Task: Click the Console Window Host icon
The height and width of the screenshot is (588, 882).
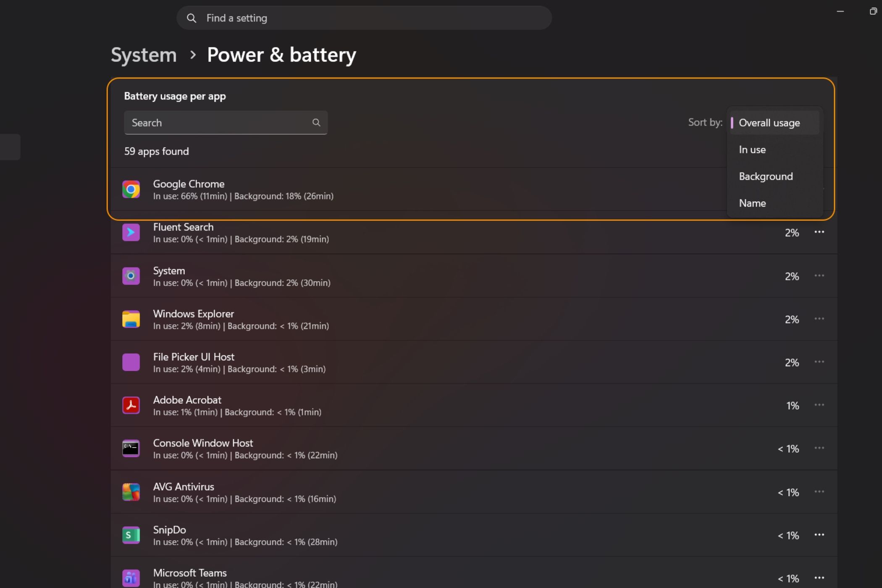Action: (x=131, y=449)
